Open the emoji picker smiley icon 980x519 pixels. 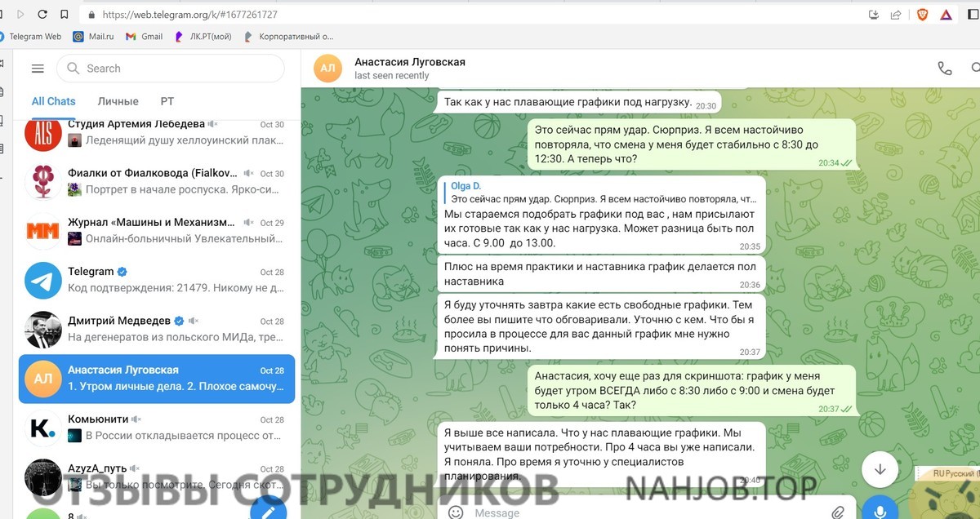(x=457, y=512)
